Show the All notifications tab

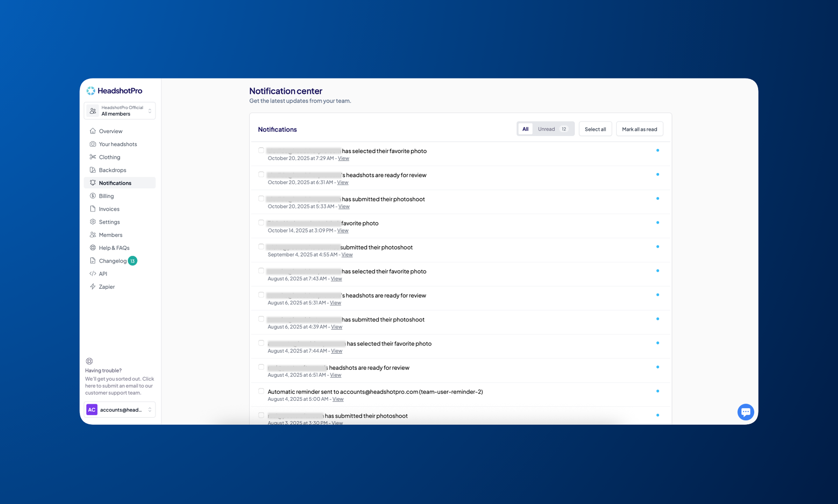[x=525, y=129]
